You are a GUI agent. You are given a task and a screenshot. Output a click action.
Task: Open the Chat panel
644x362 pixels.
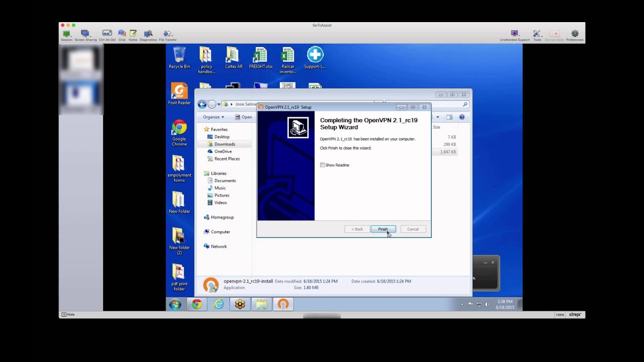122,35
